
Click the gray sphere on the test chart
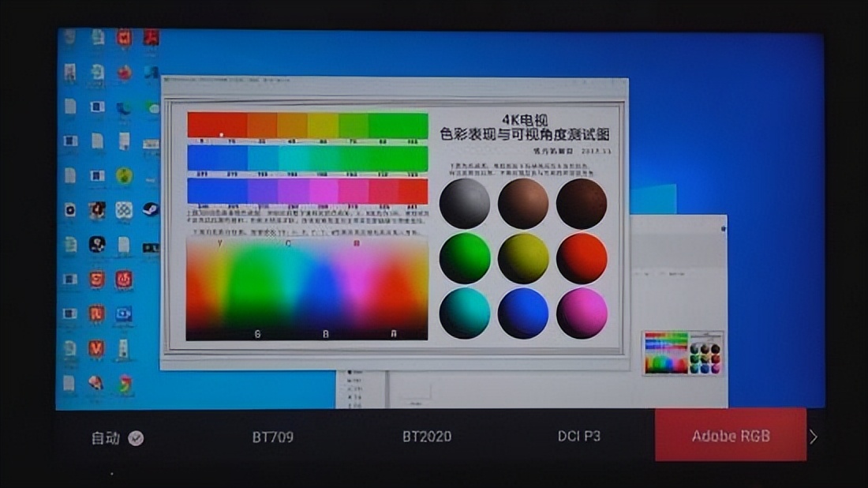[464, 203]
